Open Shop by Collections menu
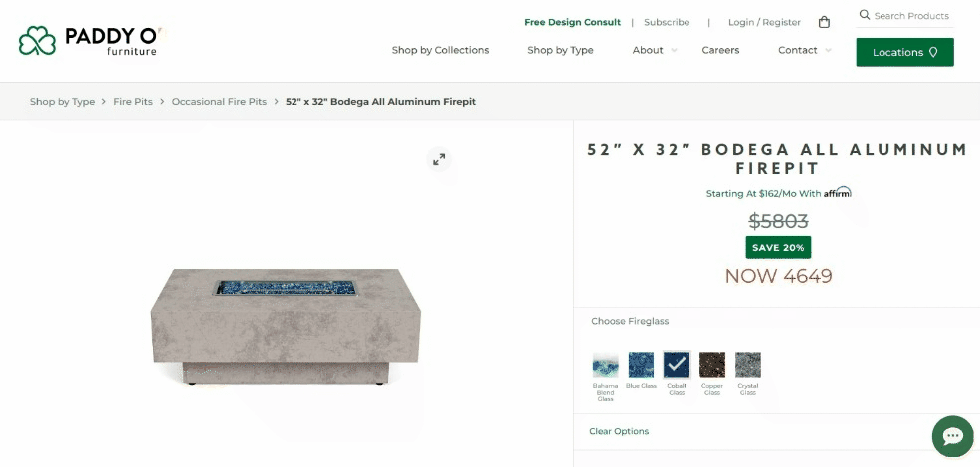Screen dimensions: 980x467 (440, 50)
